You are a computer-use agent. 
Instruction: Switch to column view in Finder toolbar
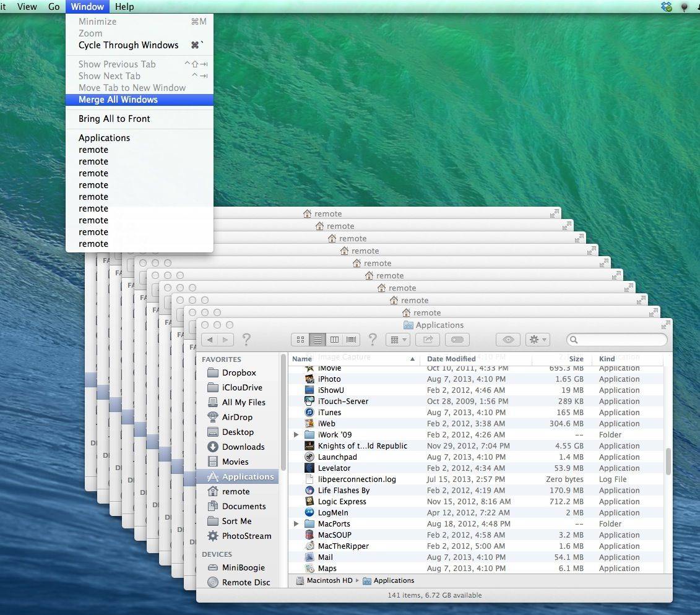pyautogui.click(x=334, y=340)
